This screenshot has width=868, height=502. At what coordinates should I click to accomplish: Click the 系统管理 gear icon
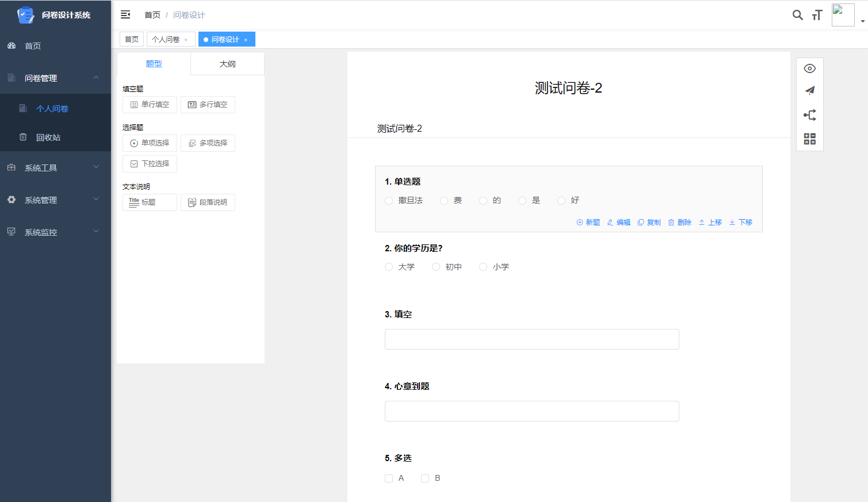pos(12,200)
